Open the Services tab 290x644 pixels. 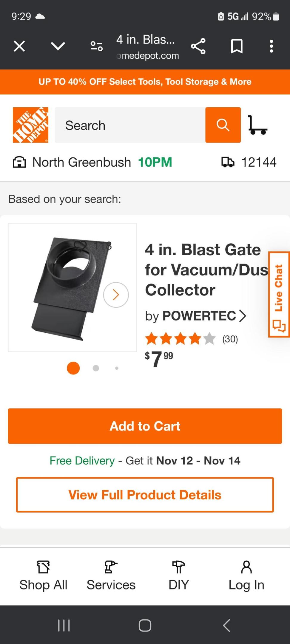111,576
